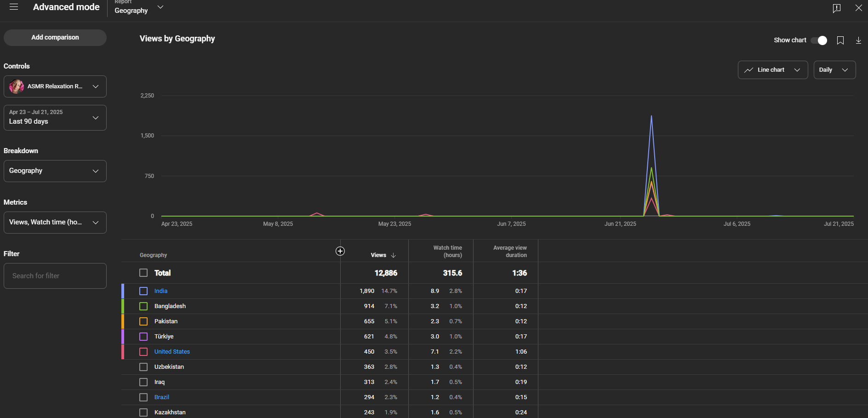Click the plus icon to add a metric column
The width and height of the screenshot is (868, 418).
point(340,251)
